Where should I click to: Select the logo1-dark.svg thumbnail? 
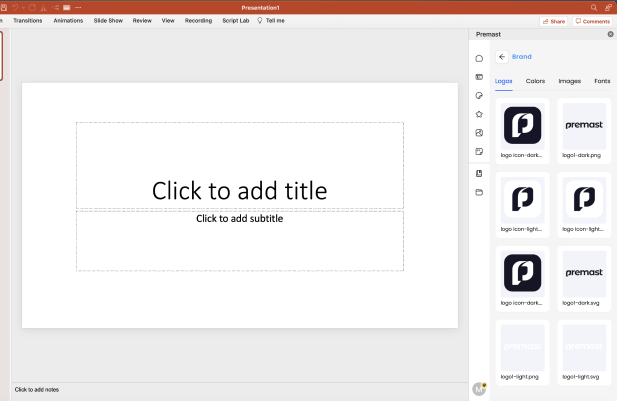click(584, 279)
